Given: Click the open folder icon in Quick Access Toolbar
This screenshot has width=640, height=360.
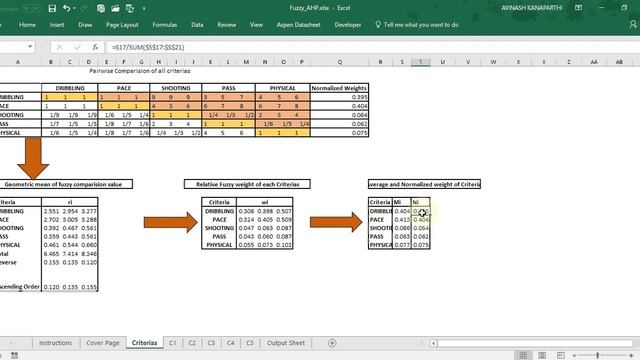Looking at the screenshot, I should [115, 8].
